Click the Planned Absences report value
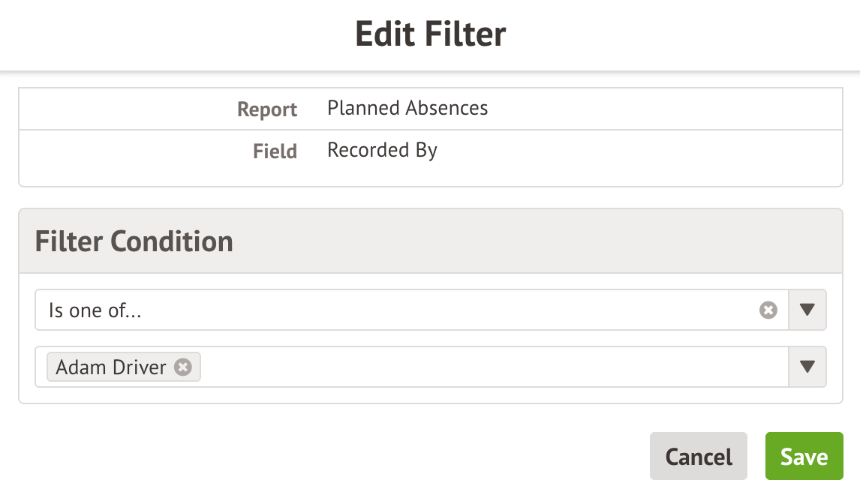The image size is (860, 504). point(407,108)
